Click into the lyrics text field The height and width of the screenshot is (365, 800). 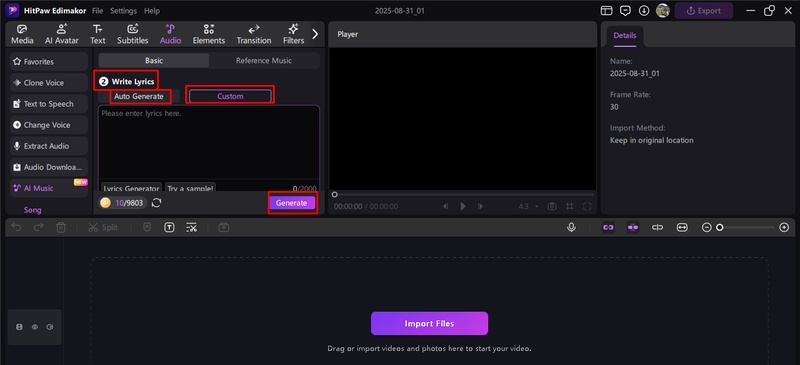pyautogui.click(x=209, y=143)
